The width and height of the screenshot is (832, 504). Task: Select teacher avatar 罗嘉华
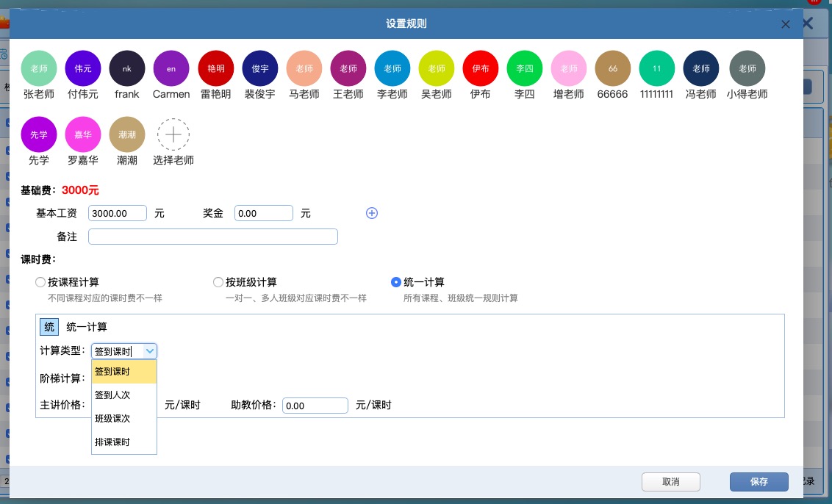pos(83,134)
